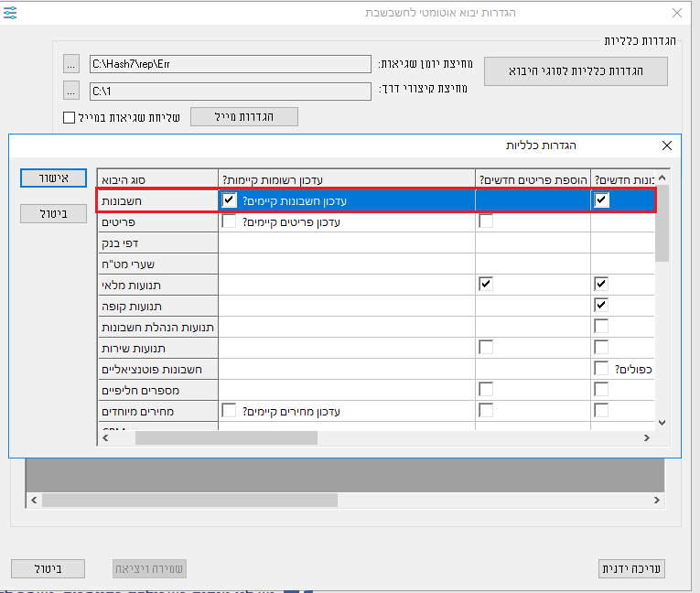Click עריכה ידנית manual edit button
The image size is (700, 593).
(x=631, y=569)
